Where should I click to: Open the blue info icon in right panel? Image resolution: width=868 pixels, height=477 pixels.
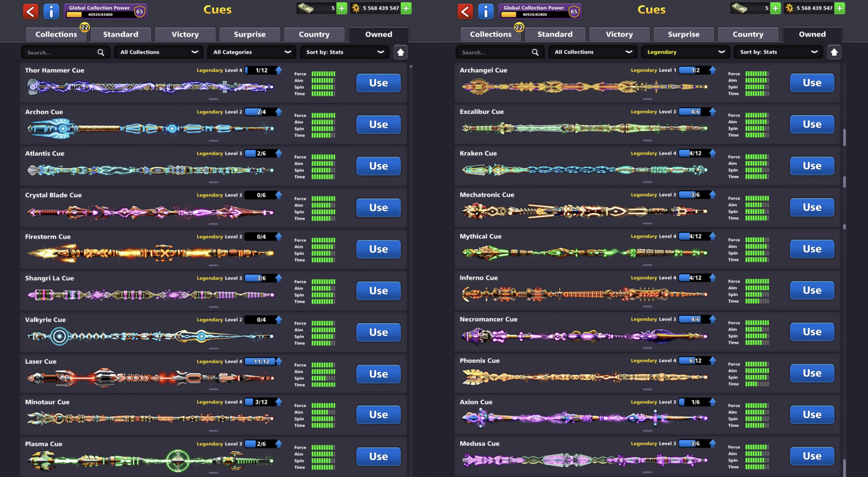pos(485,11)
